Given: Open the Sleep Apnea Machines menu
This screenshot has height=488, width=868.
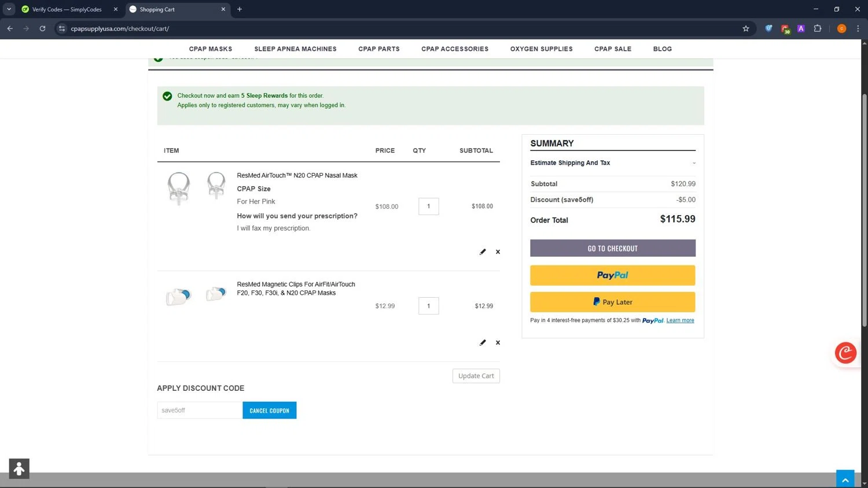Looking at the screenshot, I should (x=295, y=49).
